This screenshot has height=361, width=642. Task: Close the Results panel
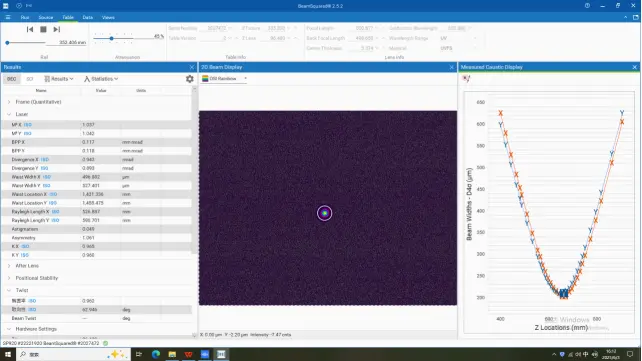click(192, 67)
